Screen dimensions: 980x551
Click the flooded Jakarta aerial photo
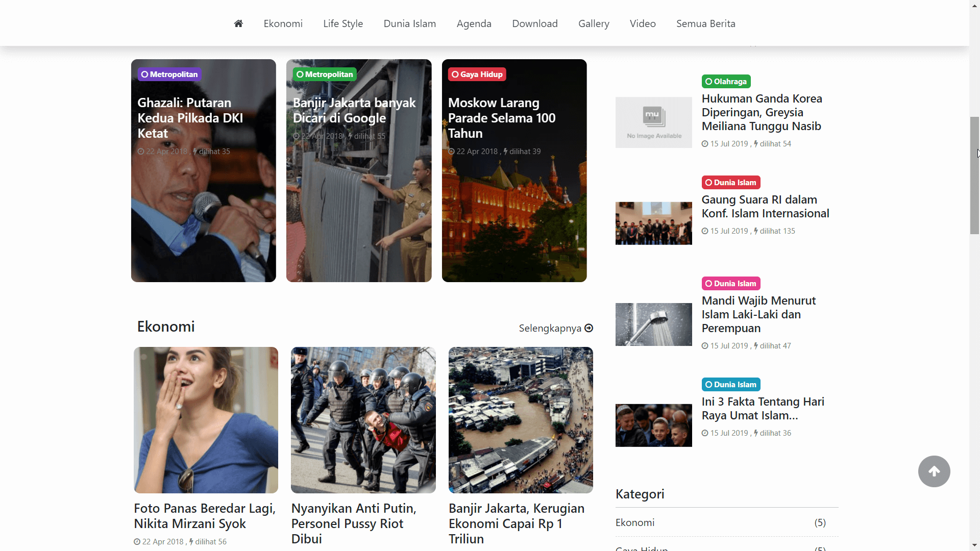521,420
